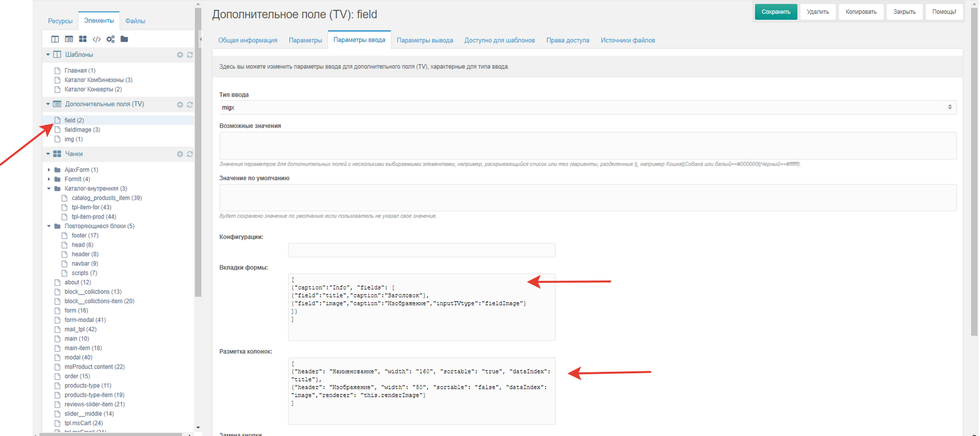
Task: Click into the Возможные значения text area
Action: [x=587, y=146]
